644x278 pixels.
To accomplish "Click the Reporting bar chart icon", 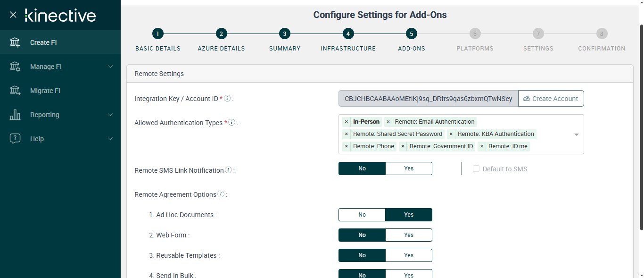I will pyautogui.click(x=15, y=115).
